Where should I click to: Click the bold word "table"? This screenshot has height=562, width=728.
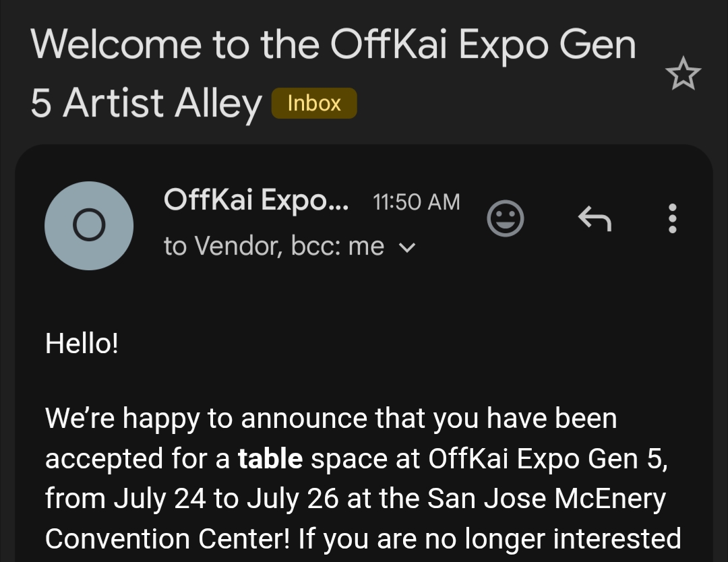click(270, 459)
